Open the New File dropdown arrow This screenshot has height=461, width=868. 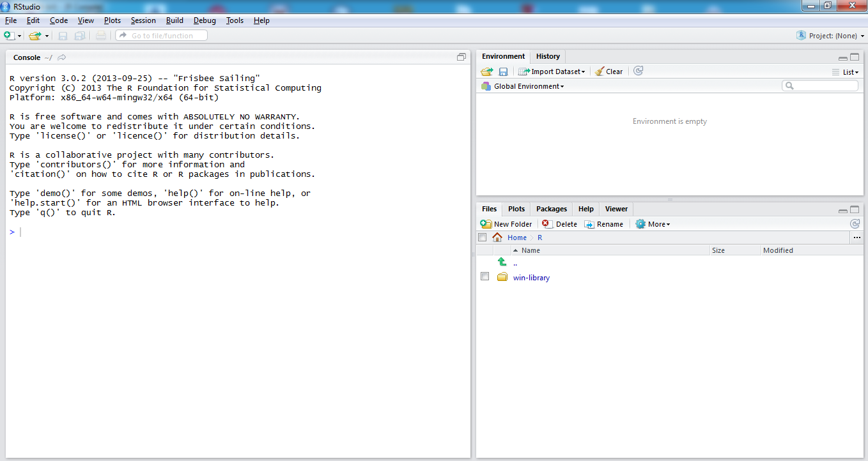pyautogui.click(x=20, y=36)
